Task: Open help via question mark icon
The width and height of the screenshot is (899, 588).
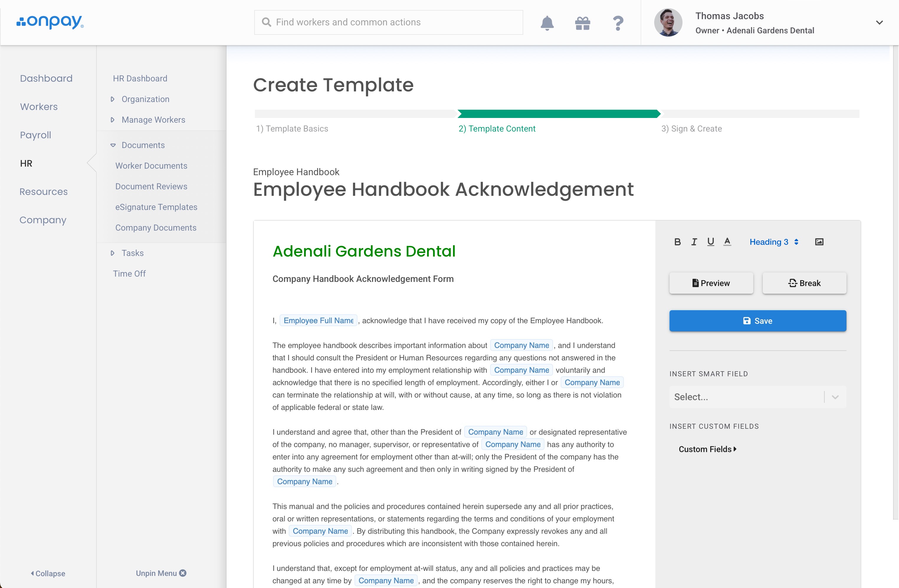Action: click(x=618, y=23)
